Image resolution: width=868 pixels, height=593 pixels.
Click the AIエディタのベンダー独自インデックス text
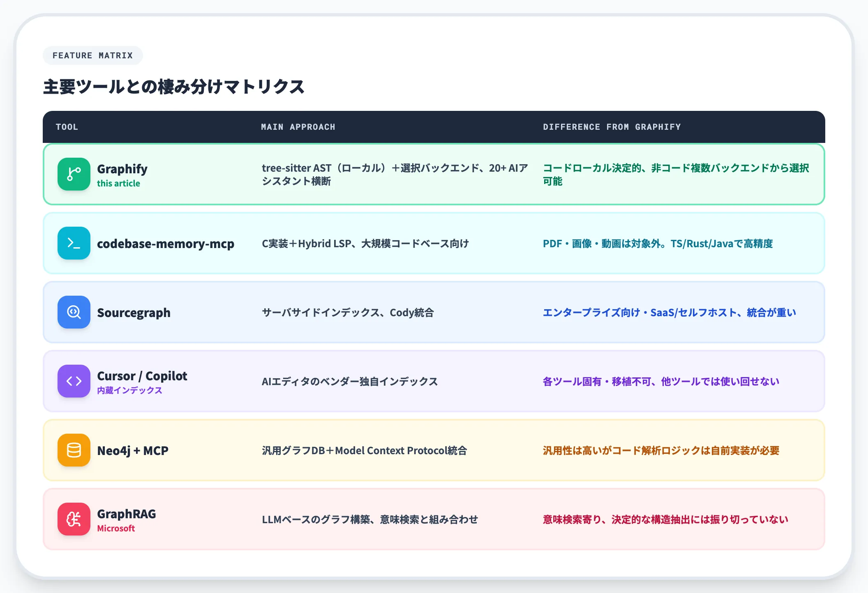point(350,382)
